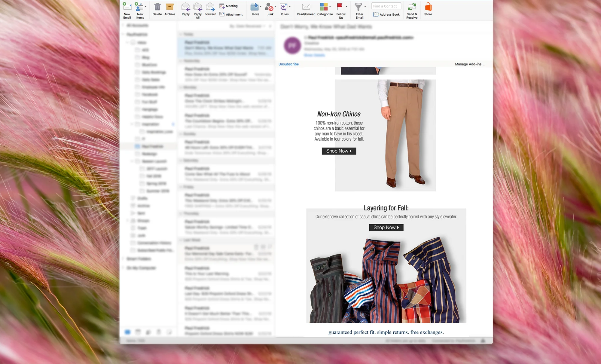Click the Filter Email funnel icon
601x364 pixels.
358,7
